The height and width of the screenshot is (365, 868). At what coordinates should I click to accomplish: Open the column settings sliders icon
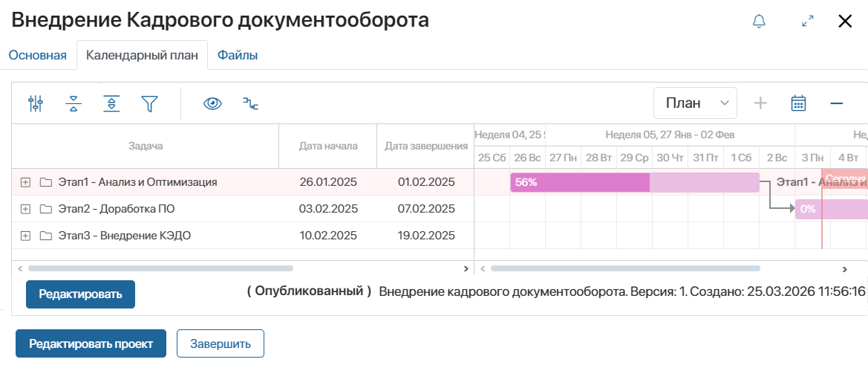point(36,103)
